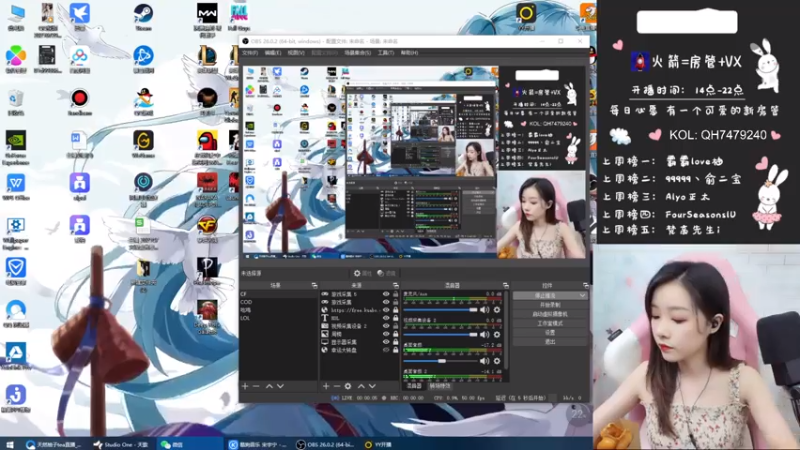
Task: Select the LOL scene
Action: (278, 318)
